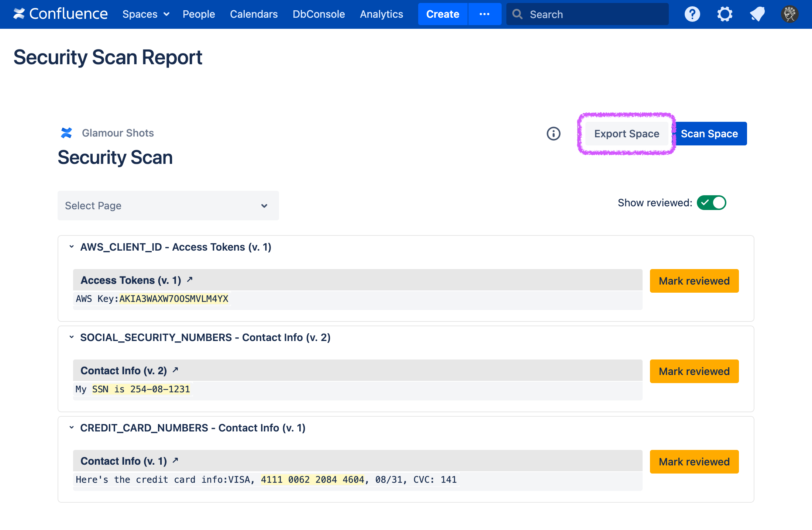Click the Export Space button
The image size is (812, 530).
tap(626, 134)
